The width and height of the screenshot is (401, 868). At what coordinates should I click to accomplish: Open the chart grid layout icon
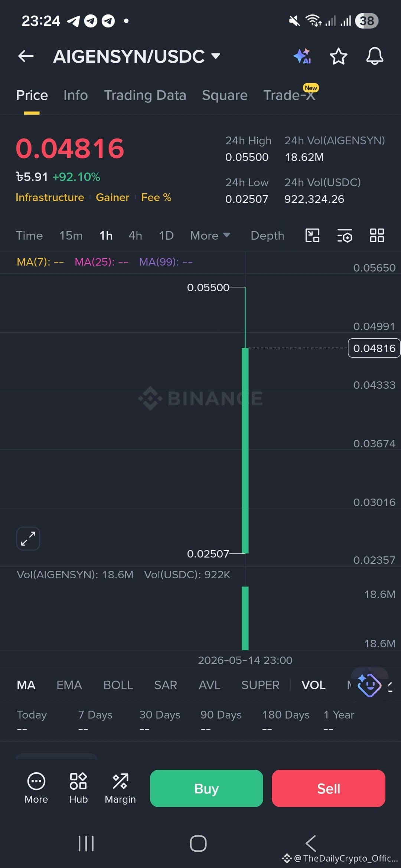coord(377,236)
